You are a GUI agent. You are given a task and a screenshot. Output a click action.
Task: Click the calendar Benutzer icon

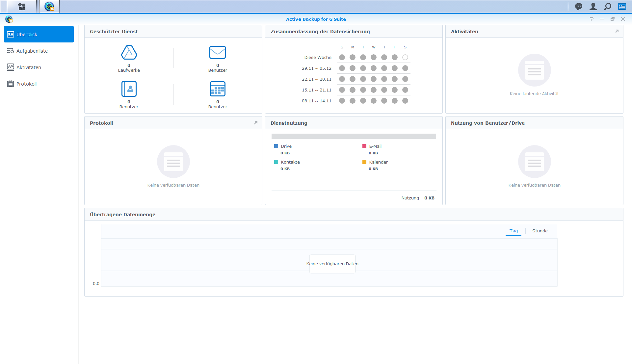click(217, 89)
